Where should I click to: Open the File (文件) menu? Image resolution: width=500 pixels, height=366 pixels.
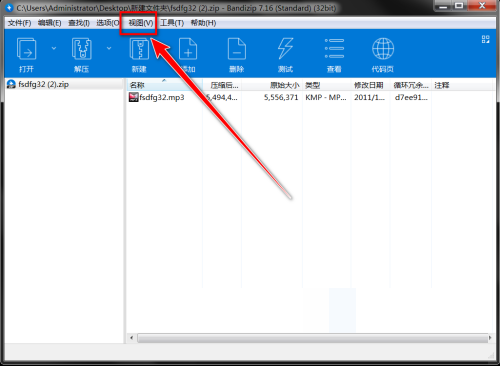(x=19, y=23)
